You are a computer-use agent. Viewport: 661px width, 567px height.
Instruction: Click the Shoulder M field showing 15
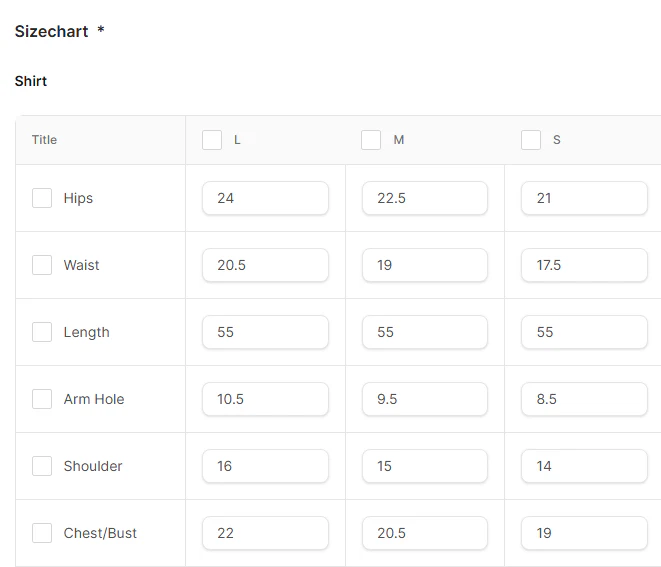pyautogui.click(x=425, y=466)
